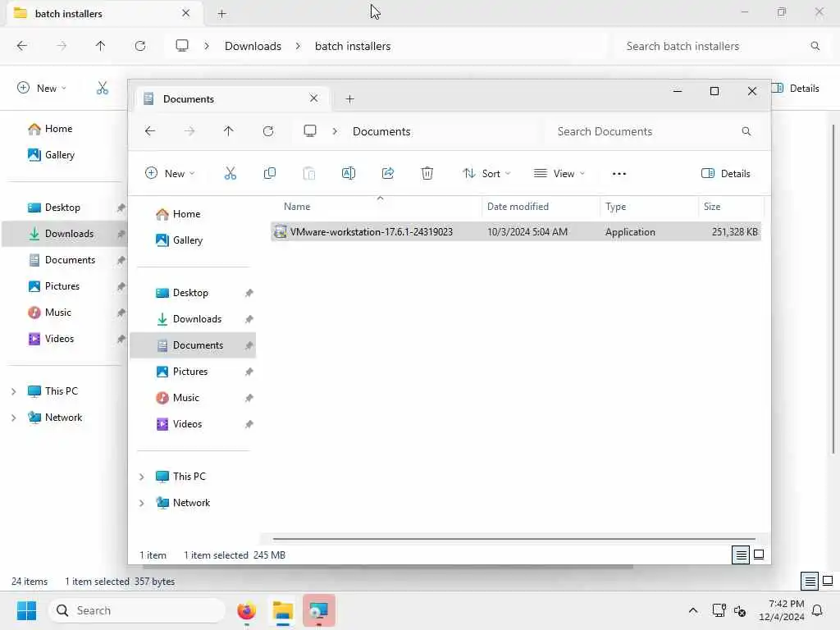Open File Explorer from the taskbar

coord(283,610)
